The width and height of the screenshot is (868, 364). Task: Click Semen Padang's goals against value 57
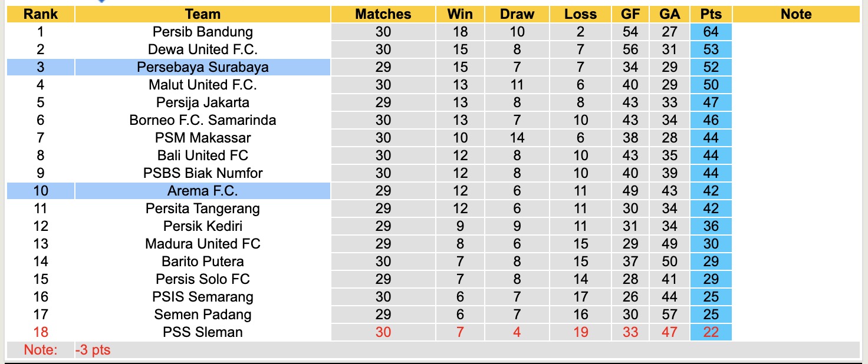(669, 315)
